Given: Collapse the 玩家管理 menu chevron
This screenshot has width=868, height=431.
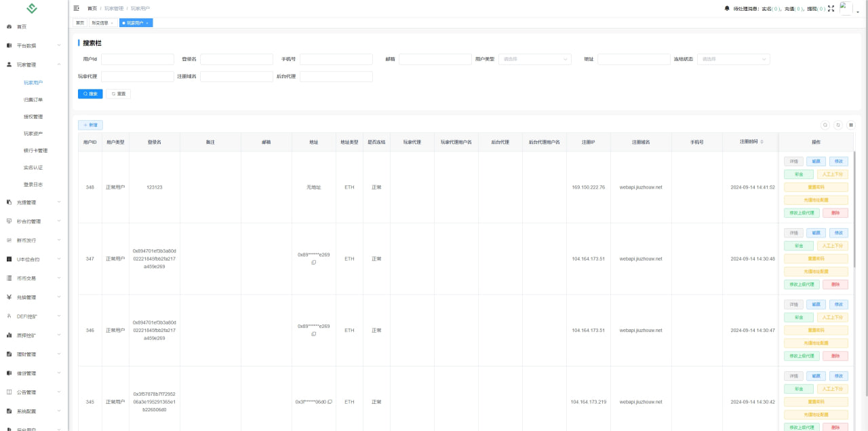Looking at the screenshot, I should 59,64.
